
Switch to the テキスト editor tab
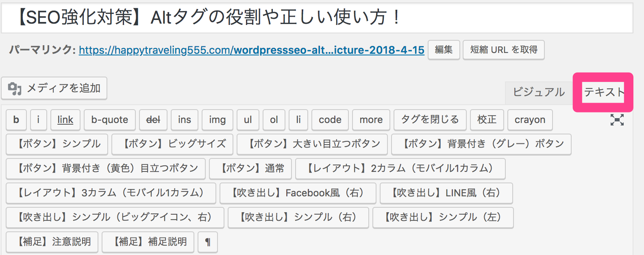click(603, 92)
